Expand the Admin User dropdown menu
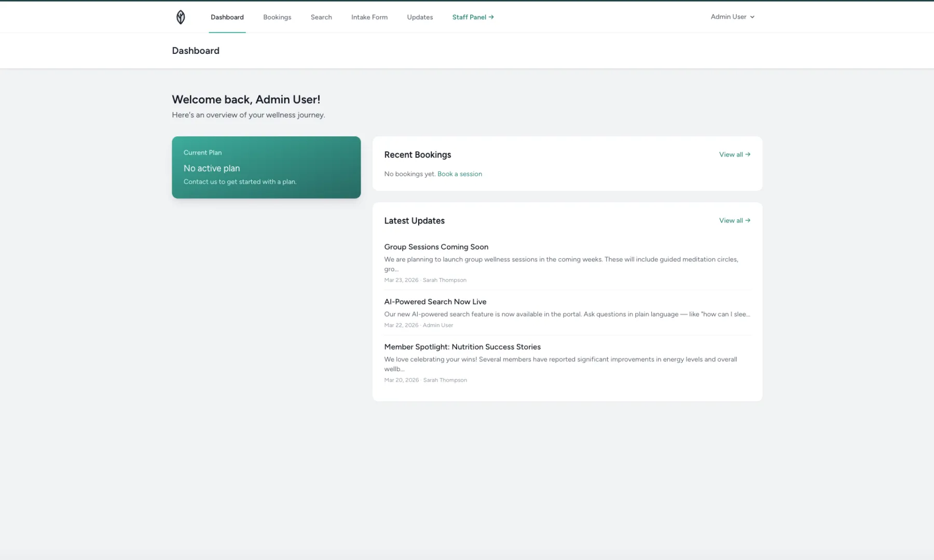Screen dimensions: 934x560 (732, 17)
